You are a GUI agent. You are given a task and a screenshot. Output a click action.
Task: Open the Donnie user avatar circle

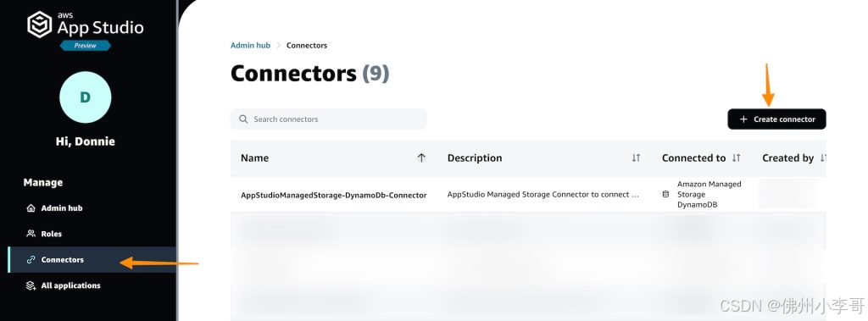(86, 97)
